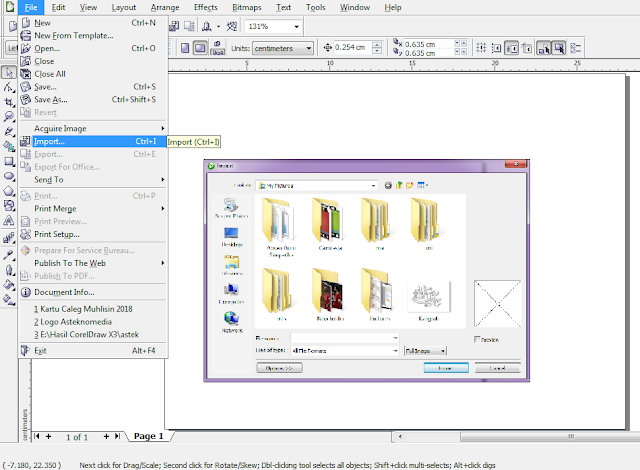The width and height of the screenshot is (640, 470).
Task: Click the Export toolbar icon
Action: (x=189, y=27)
